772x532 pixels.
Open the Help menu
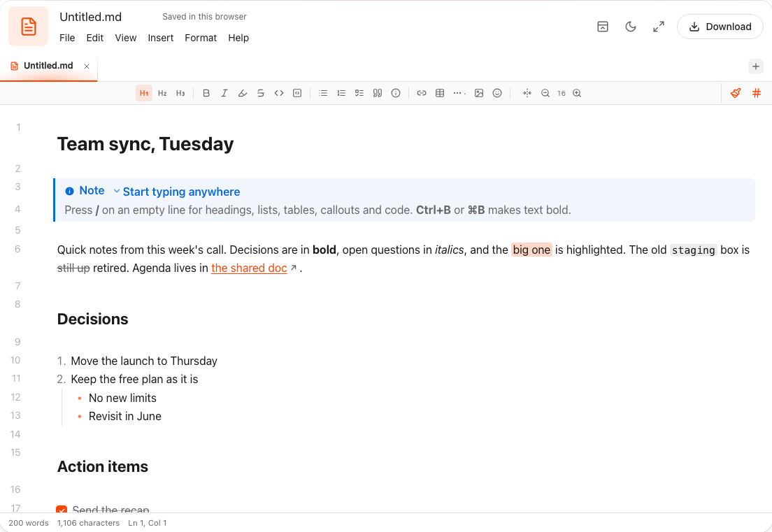pyautogui.click(x=238, y=38)
